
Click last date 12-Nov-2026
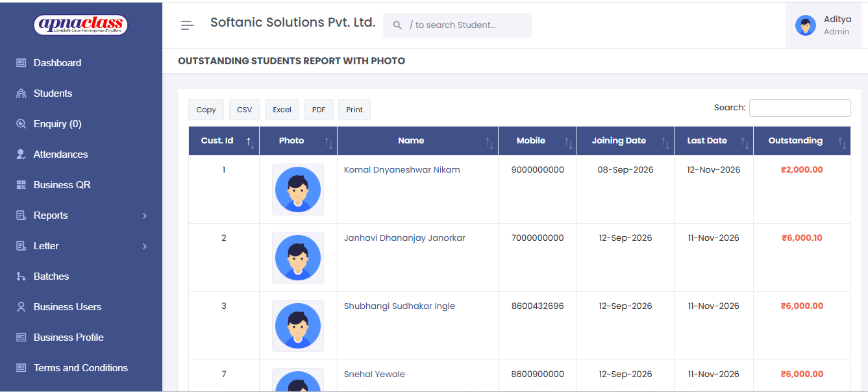pos(713,170)
